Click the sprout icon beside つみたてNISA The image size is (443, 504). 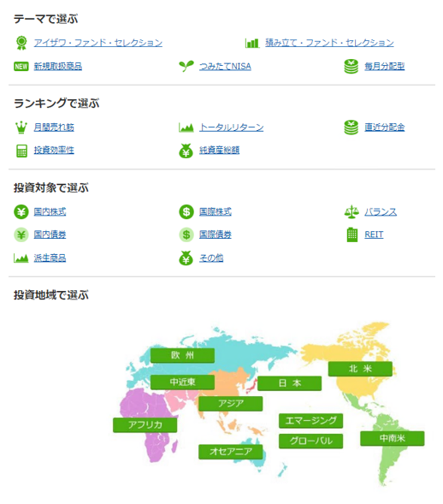[186, 66]
